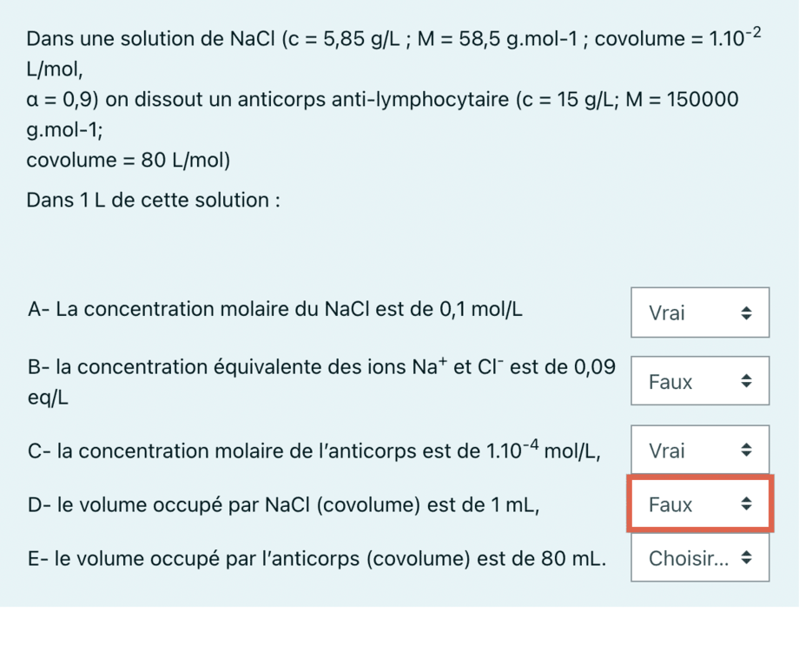Click the line mentioning the anticorps anti-lymphocytaire

pos(382,99)
